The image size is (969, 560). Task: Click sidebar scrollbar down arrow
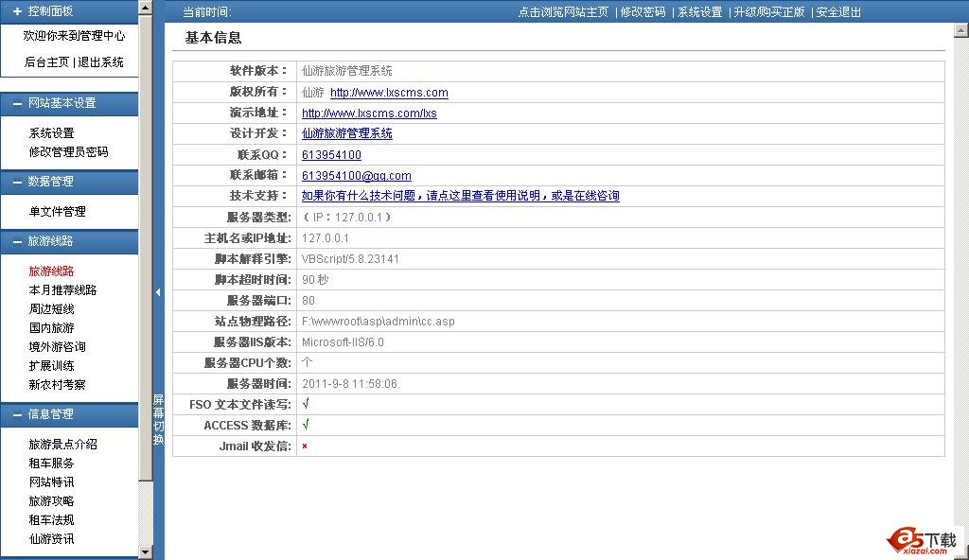click(145, 552)
